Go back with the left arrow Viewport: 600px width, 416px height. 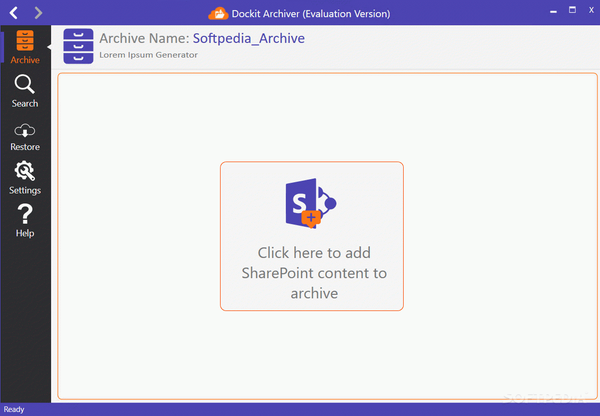pos(14,13)
